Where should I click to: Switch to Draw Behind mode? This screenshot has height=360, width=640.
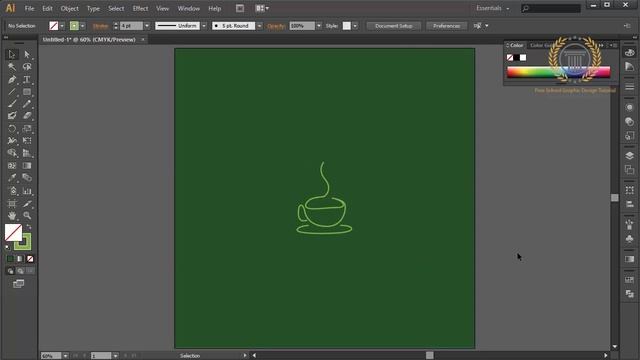click(20, 271)
